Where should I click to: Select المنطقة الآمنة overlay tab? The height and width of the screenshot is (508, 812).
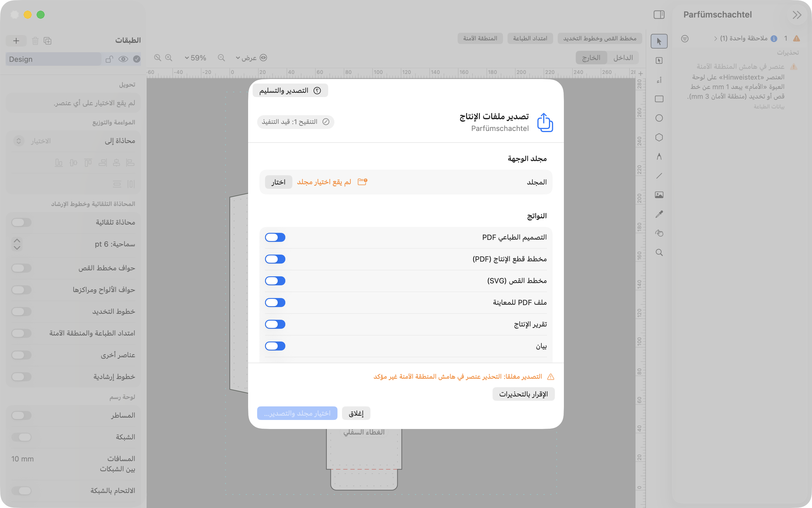tap(480, 38)
